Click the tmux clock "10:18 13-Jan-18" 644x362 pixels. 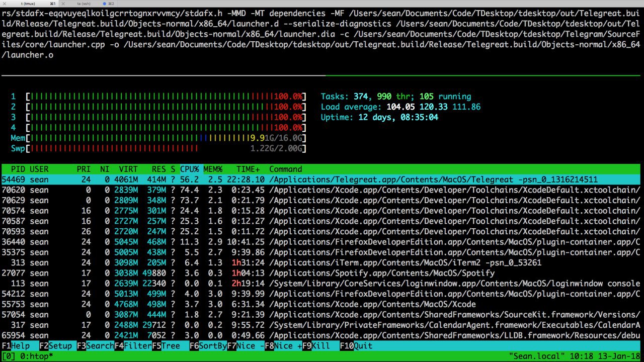click(x=605, y=356)
